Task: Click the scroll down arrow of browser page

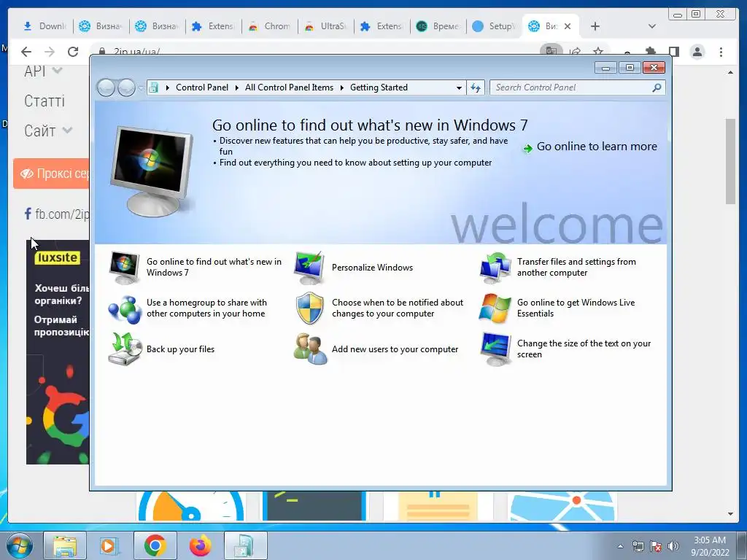Action: coord(730,514)
